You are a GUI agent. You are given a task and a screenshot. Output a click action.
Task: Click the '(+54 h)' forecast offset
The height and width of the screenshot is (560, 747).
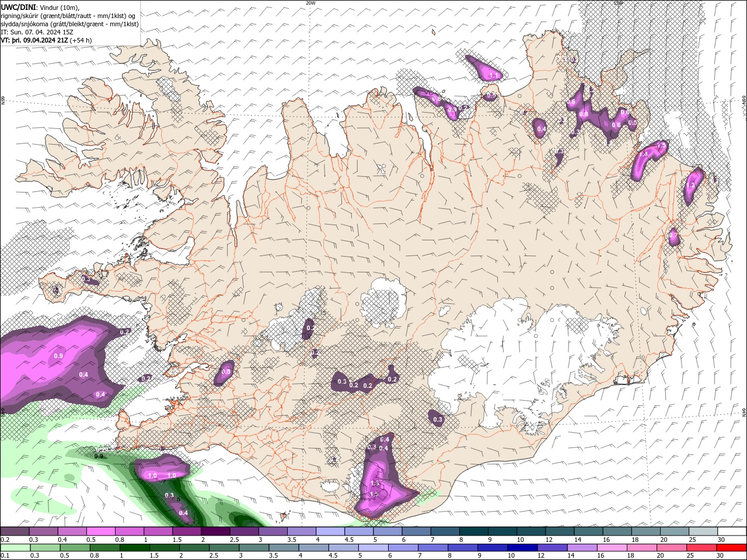(x=81, y=40)
